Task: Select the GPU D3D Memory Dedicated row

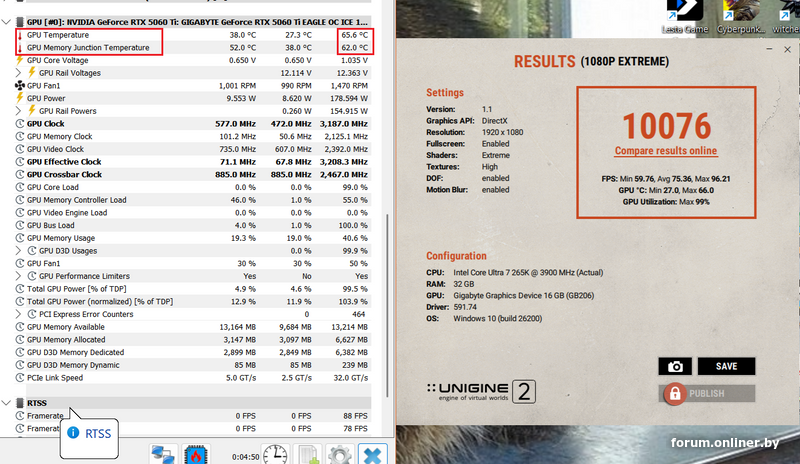Action: [x=192, y=352]
